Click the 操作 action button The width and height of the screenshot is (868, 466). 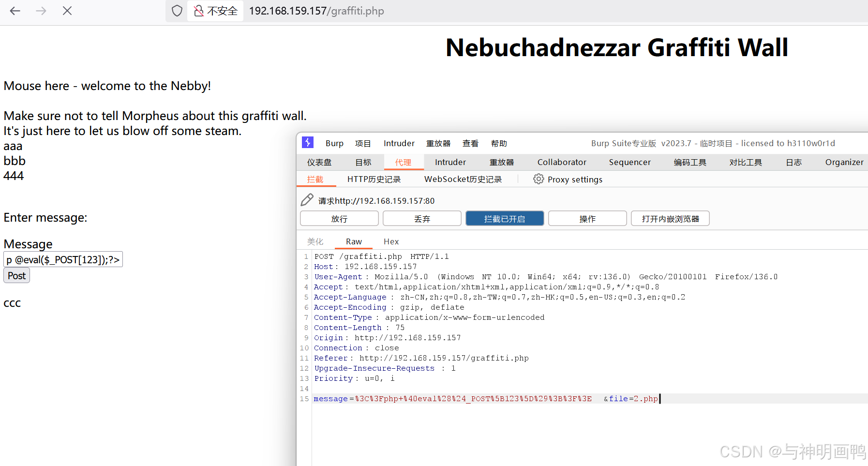[x=587, y=219]
